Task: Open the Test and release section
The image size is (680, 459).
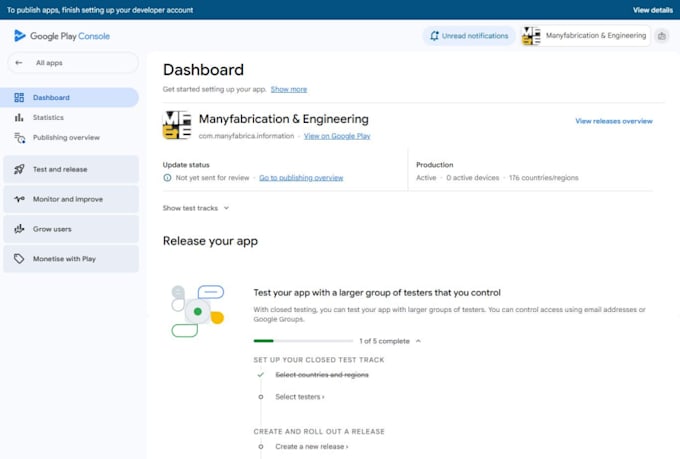Action: 71,169
